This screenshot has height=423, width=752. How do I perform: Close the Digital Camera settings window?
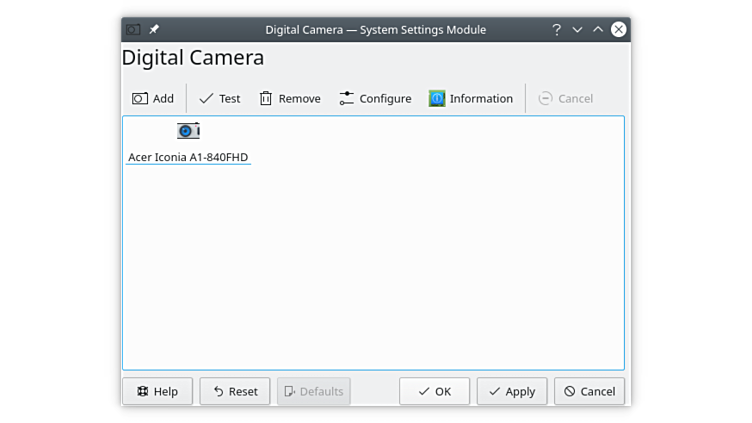click(x=619, y=30)
